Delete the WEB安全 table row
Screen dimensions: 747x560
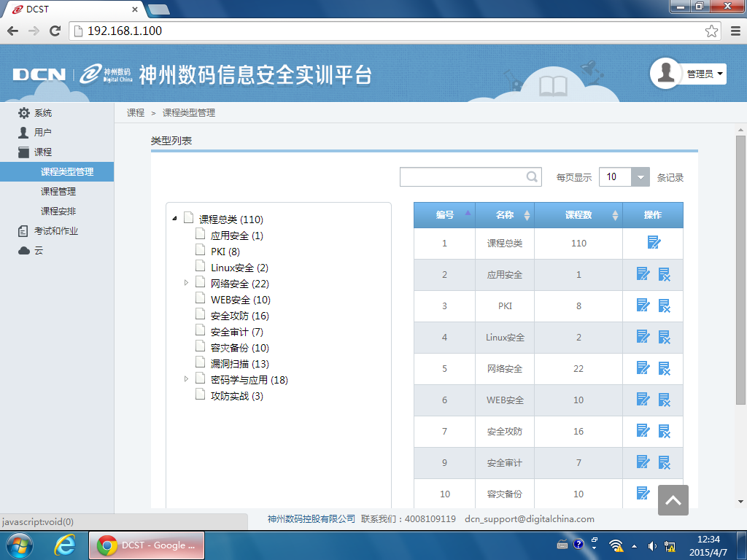664,400
